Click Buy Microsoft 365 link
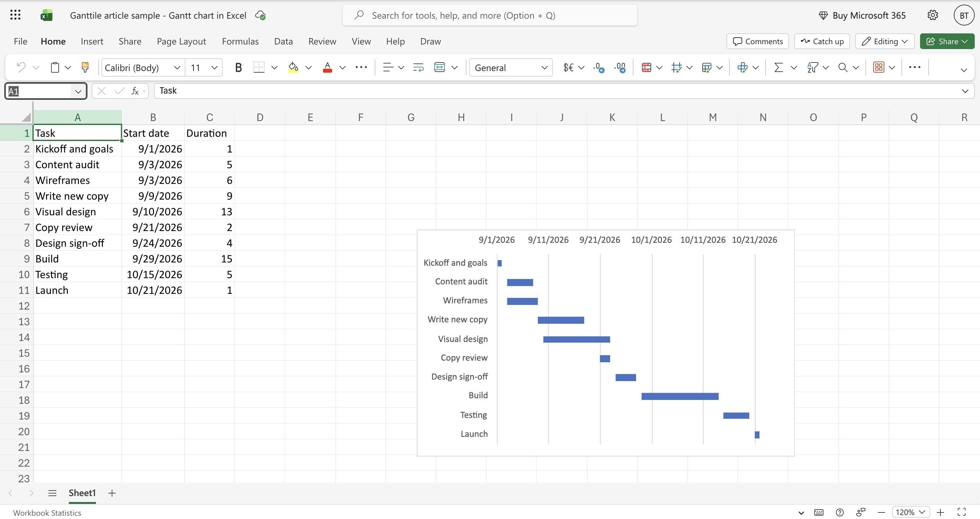The width and height of the screenshot is (980, 519). point(862,15)
